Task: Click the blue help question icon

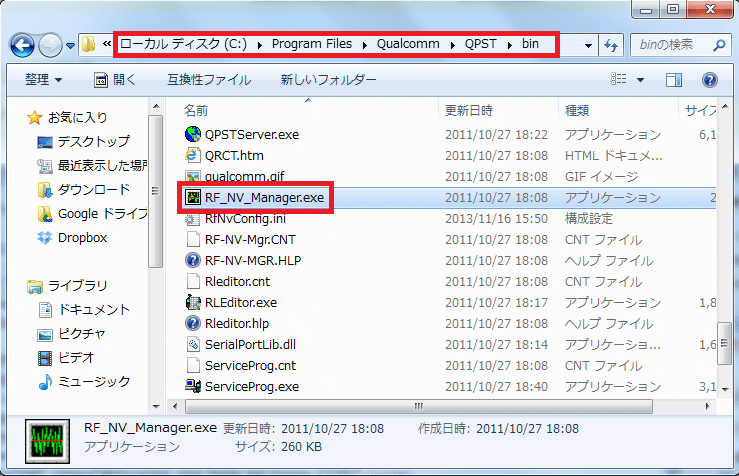Action: click(x=709, y=80)
